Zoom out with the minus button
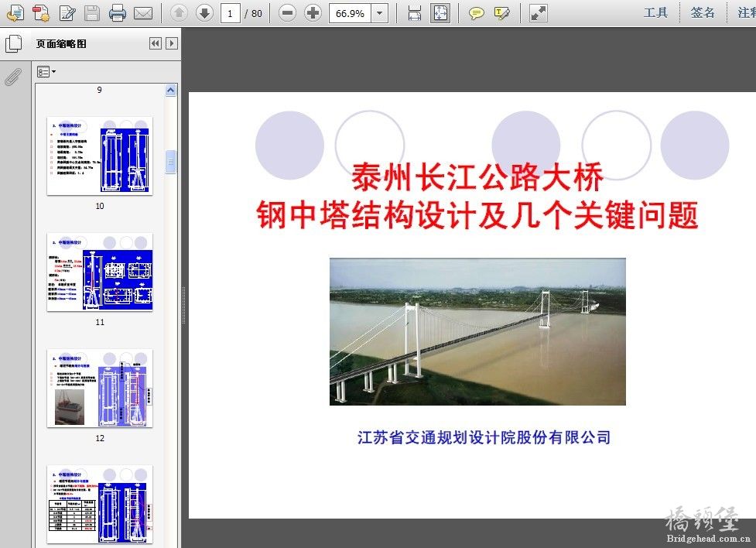 point(287,13)
